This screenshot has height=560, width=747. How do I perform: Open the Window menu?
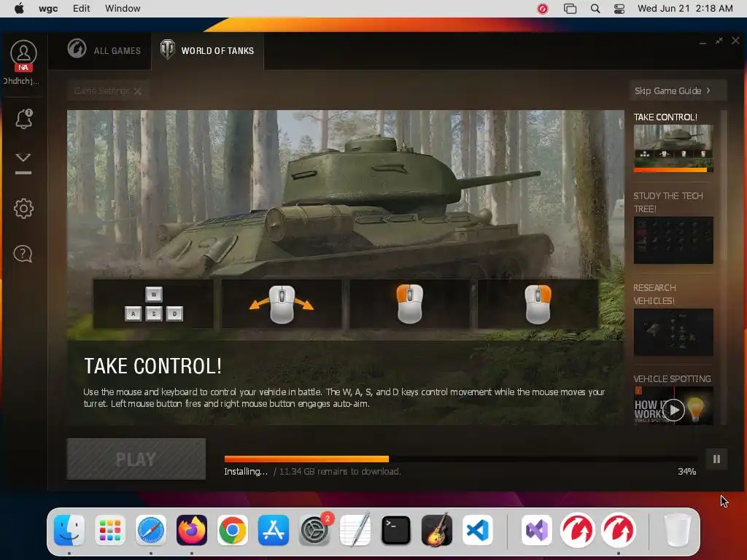coord(123,9)
